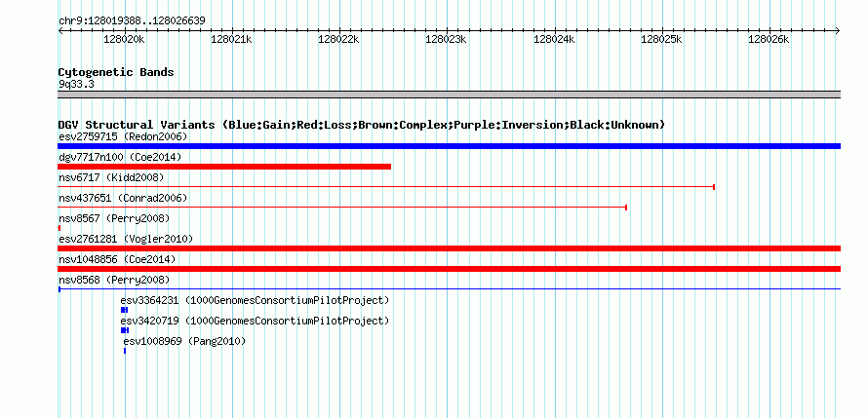Click the 128020k ruler tick label

click(x=125, y=39)
